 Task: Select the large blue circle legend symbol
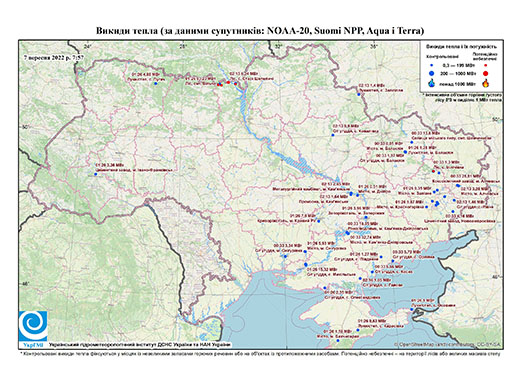pos(432,73)
